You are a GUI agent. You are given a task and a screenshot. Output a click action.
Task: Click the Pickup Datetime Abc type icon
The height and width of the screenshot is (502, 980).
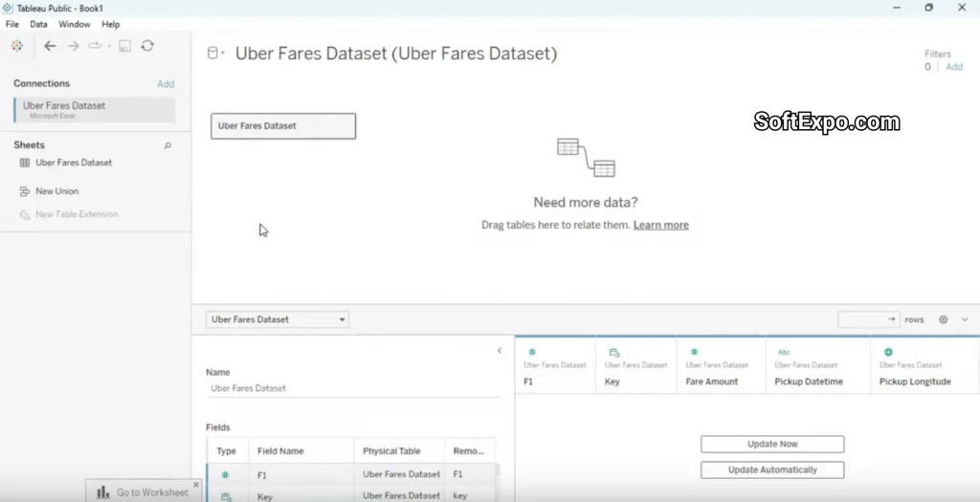(784, 352)
